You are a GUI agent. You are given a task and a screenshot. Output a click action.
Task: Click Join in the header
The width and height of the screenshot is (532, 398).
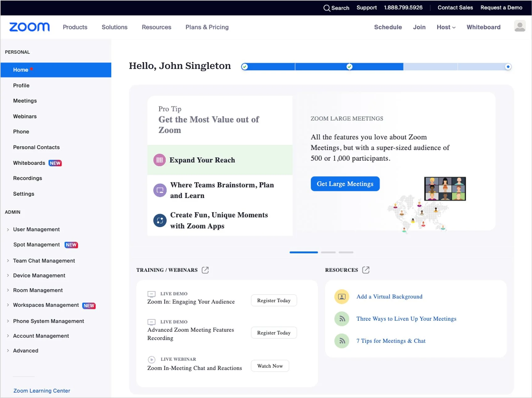(419, 27)
